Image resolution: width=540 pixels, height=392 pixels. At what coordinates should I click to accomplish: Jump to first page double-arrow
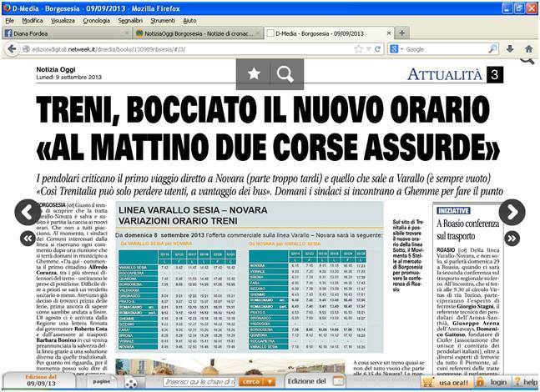(28, 239)
